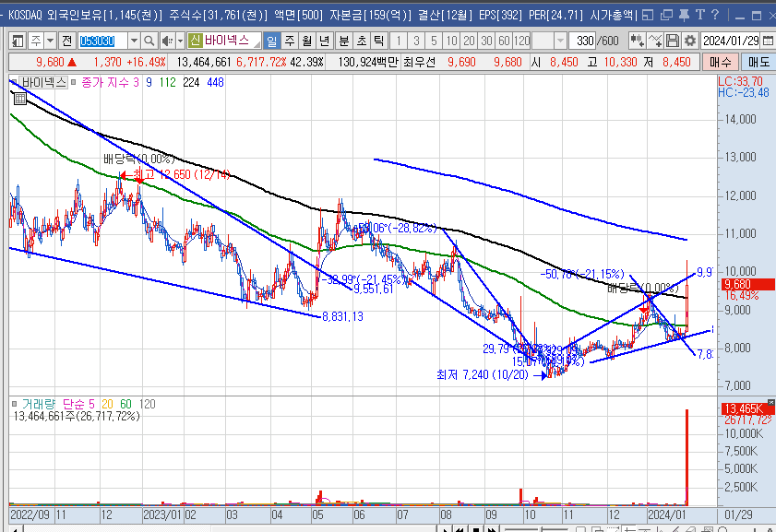Select the 10 interval button

point(451,41)
